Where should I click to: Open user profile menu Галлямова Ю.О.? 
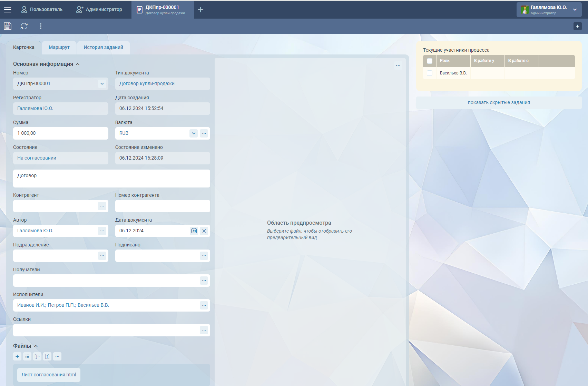tap(549, 10)
